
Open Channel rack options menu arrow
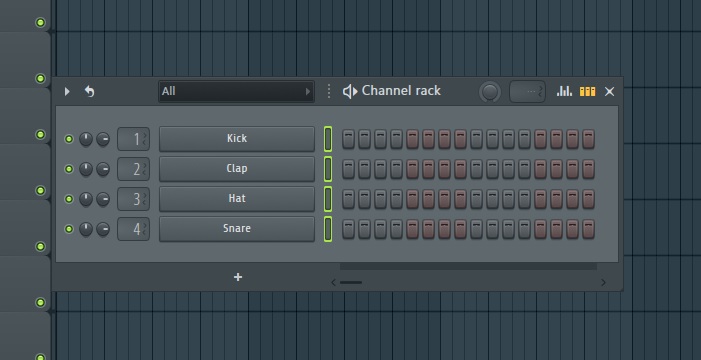pyautogui.click(x=67, y=92)
